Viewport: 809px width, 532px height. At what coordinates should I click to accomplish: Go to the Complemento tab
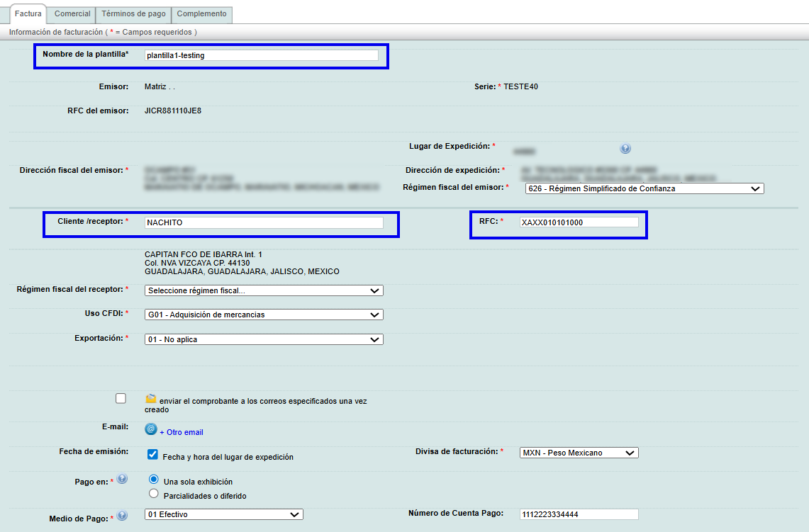point(201,14)
